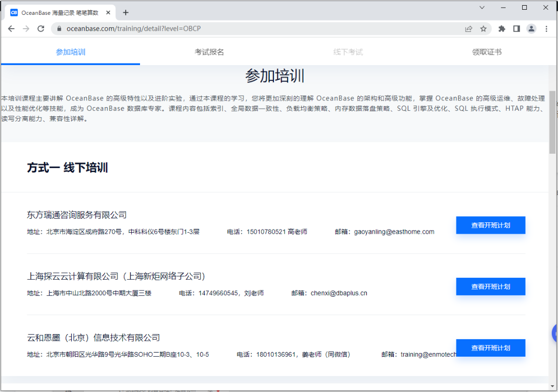
Task: Click the lock icon in address bar
Action: tap(59, 29)
